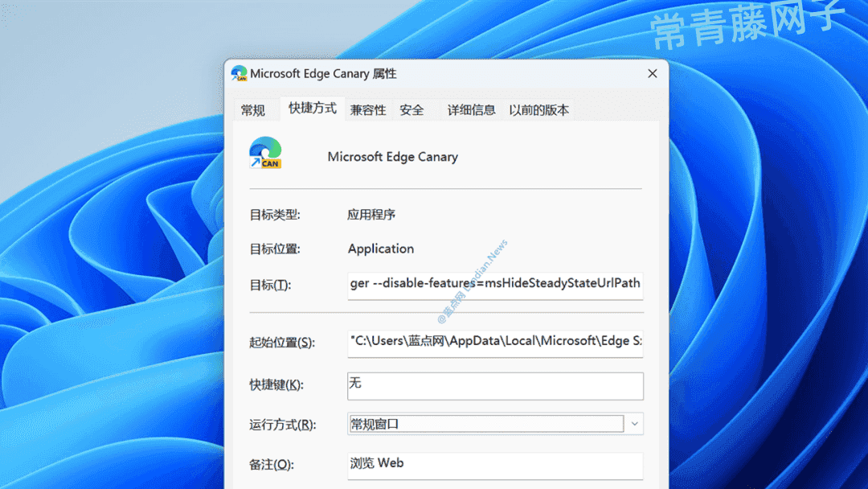The image size is (868, 489).
Task: Click the 起始位置(S) label
Action: click(282, 343)
